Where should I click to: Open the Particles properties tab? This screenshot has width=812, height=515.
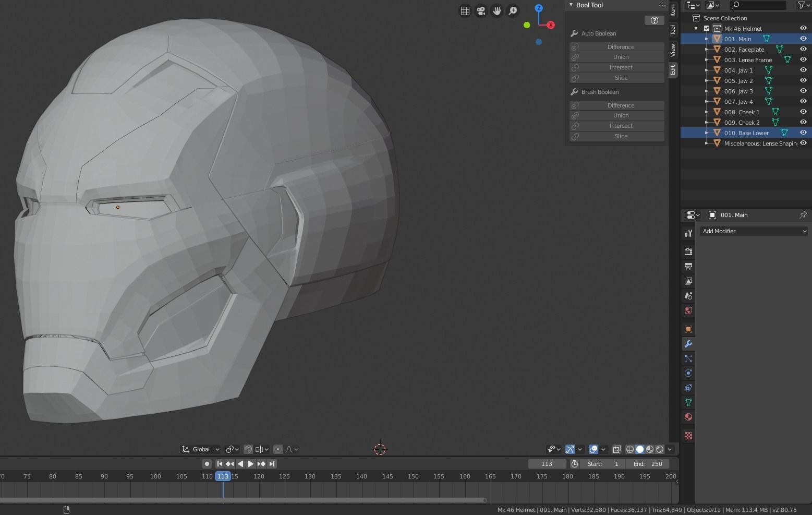coord(688,358)
